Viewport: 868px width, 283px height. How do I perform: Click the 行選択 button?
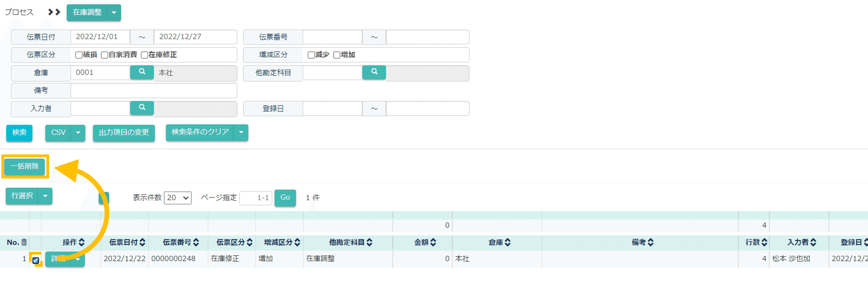click(22, 196)
